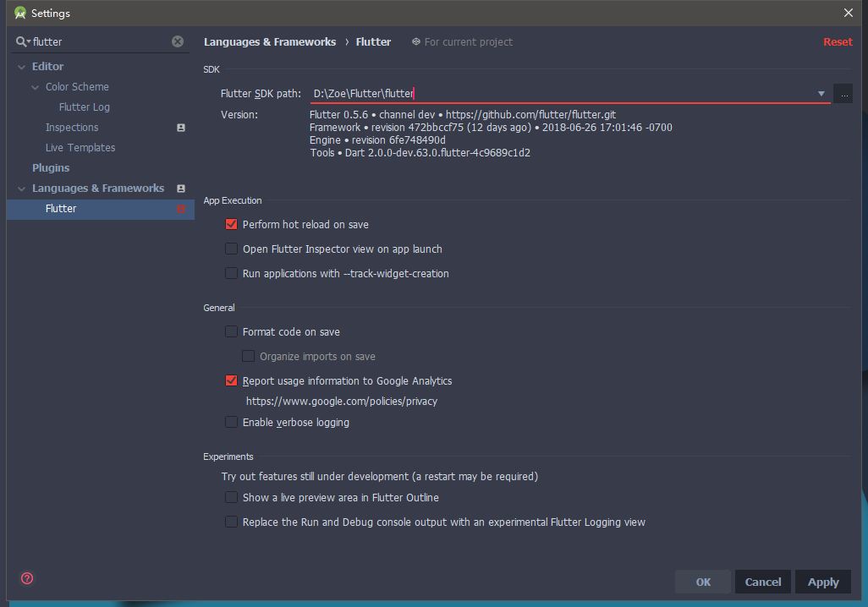
Task: Click Languages & Frameworks tree label
Action: click(98, 189)
